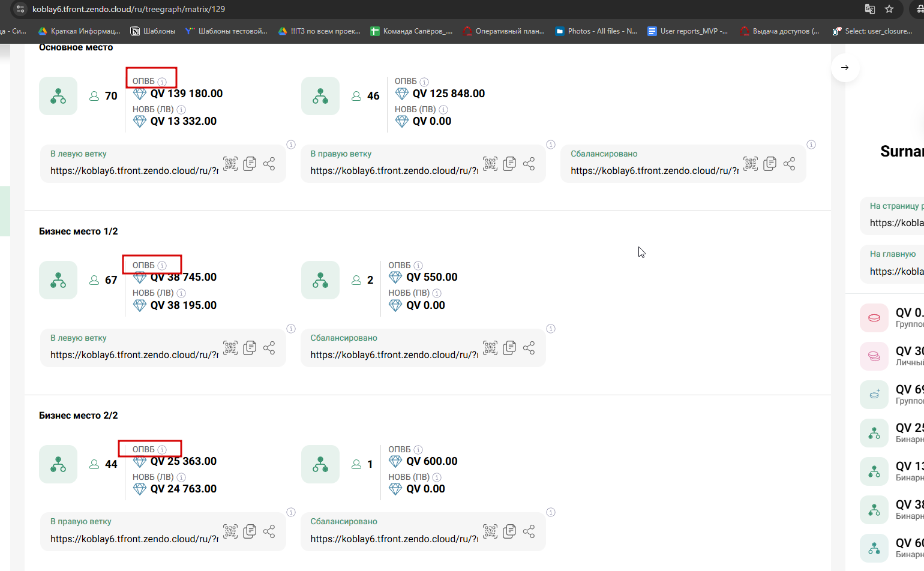Click the address bar URL
Image resolution: width=924 pixels, height=571 pixels.
tap(129, 9)
